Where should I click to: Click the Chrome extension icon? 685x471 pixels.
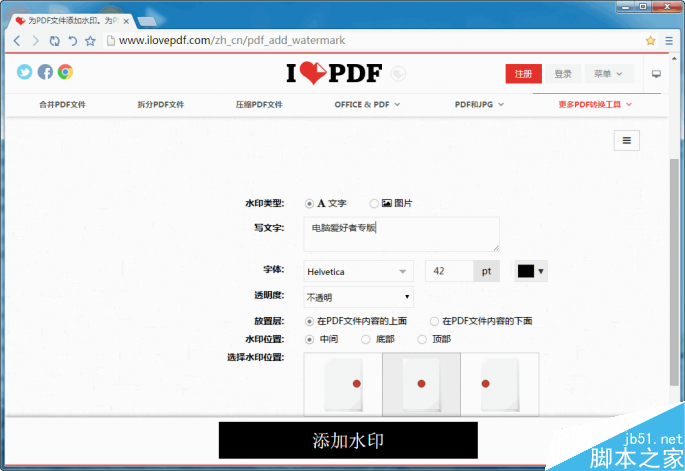click(66, 72)
